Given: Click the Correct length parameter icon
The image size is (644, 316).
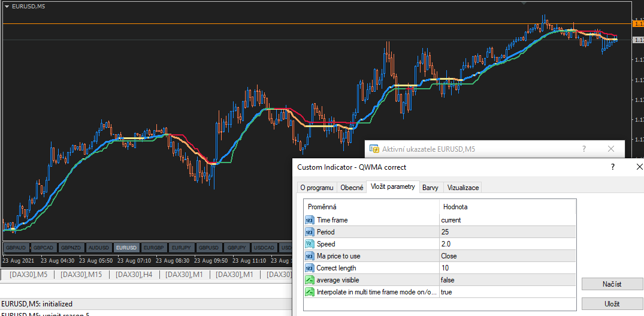Looking at the screenshot, I should coord(310,268).
